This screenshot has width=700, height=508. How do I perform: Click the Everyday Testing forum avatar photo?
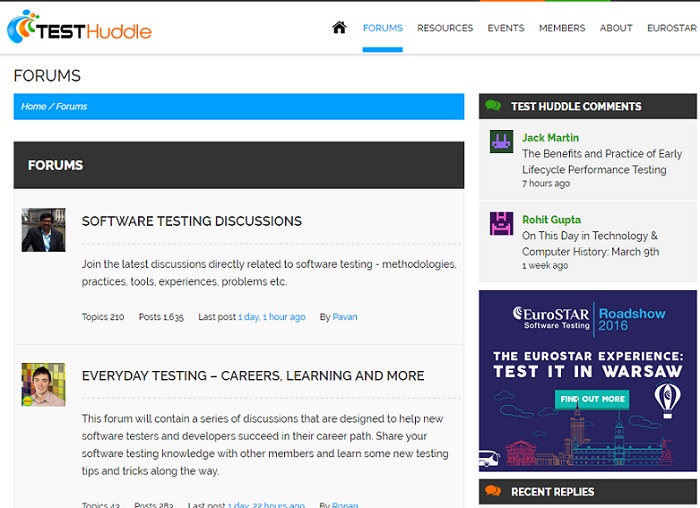click(x=43, y=384)
